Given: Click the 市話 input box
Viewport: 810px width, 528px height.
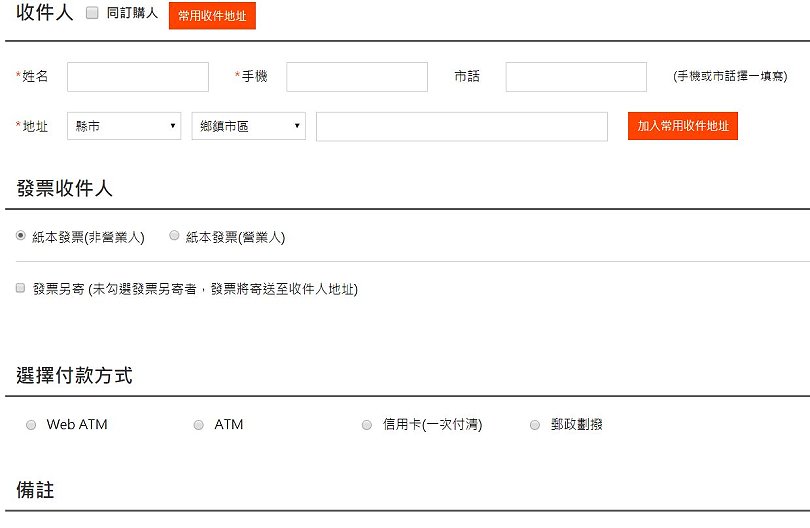Looking at the screenshot, I should pos(576,77).
